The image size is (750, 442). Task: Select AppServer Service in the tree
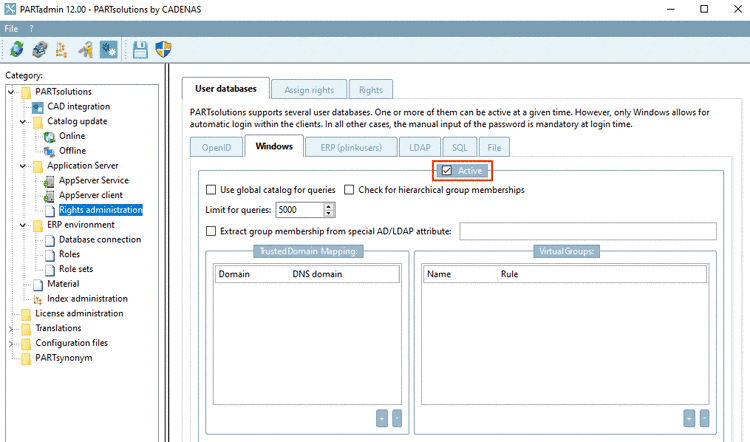click(x=94, y=180)
